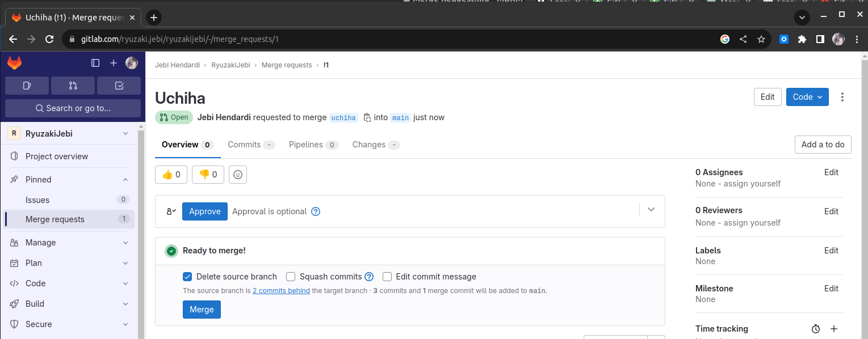Click the plus create-new icon
This screenshot has height=339, width=868.
click(114, 63)
